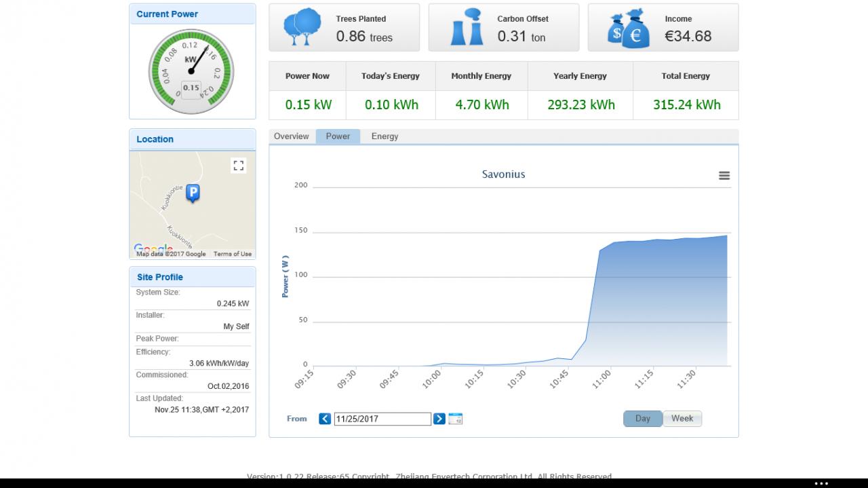Go to the previous date with the left arrow
The height and width of the screenshot is (488, 868).
click(325, 419)
